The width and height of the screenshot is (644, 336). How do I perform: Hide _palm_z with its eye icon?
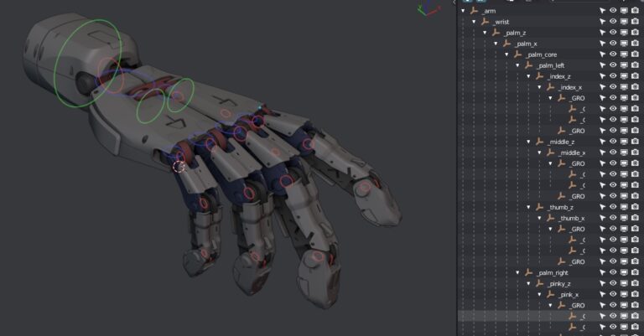613,33
